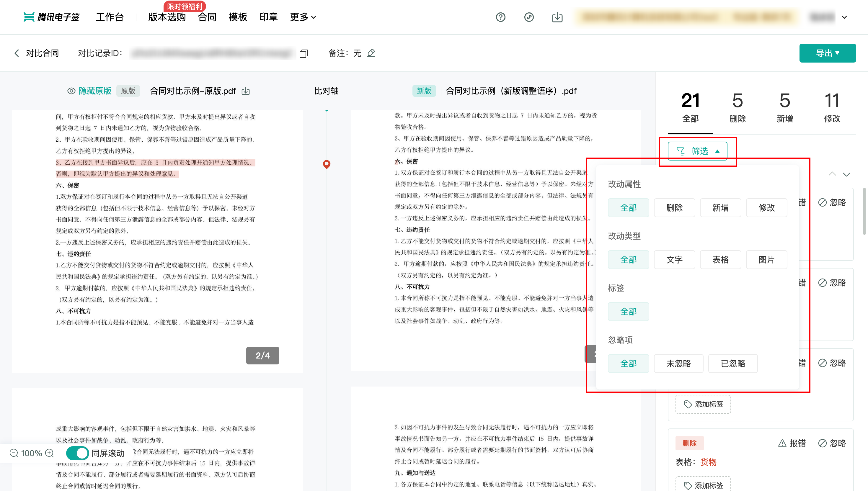Open the download center icon in header

tap(557, 17)
